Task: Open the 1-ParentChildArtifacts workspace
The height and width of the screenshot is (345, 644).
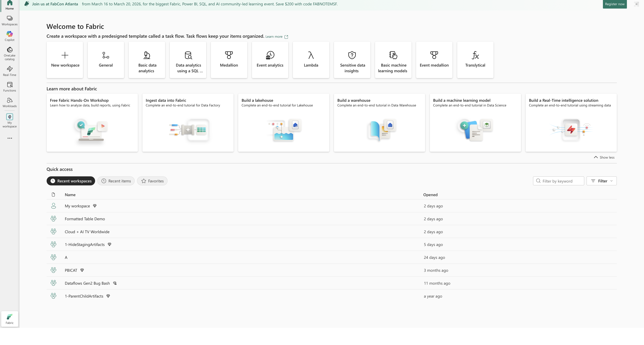Action: coord(332,296)
